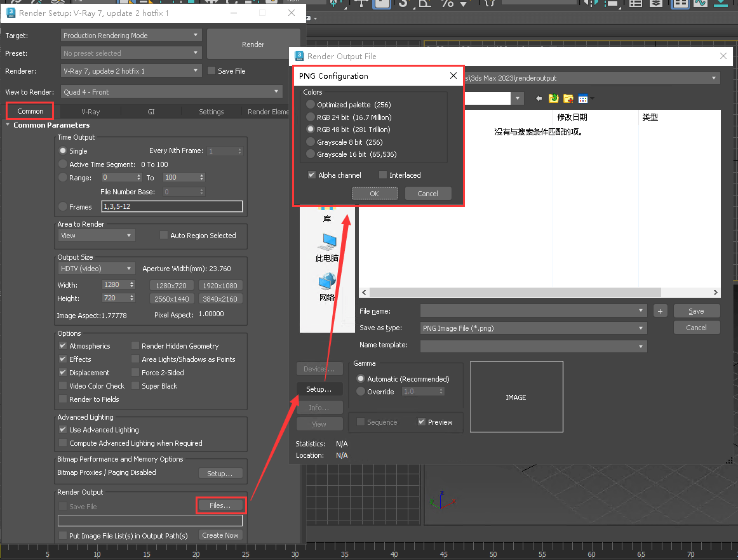Image resolution: width=738 pixels, height=560 pixels.
Task: Click the back arrow in file dialog
Action: click(x=539, y=98)
